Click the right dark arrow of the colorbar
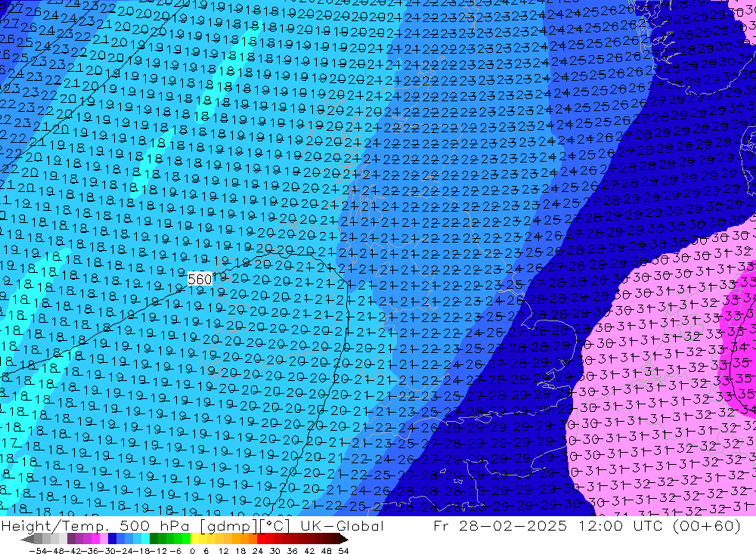 (x=344, y=539)
